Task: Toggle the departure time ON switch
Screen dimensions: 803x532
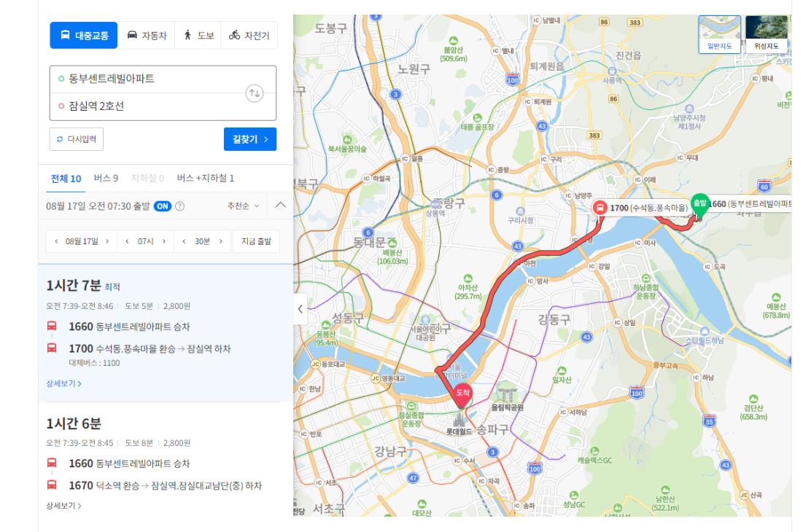Action: click(163, 206)
